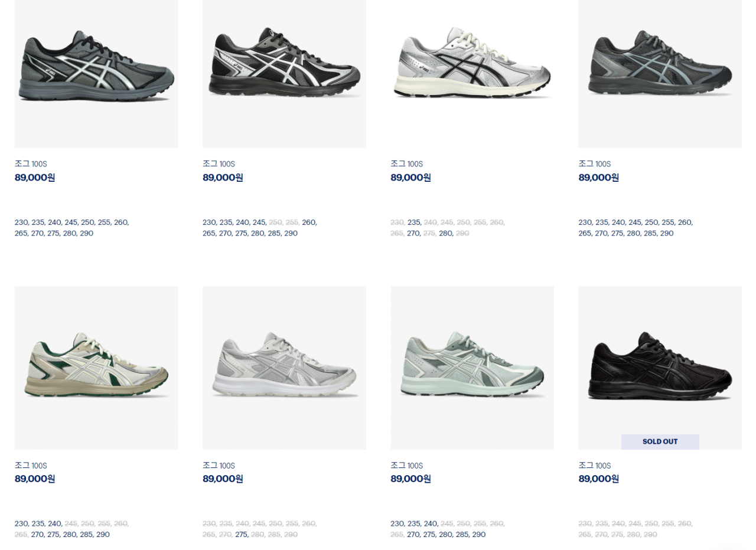Select size 290 under cream and green shoe
Screen dimensions: 756x550
(x=103, y=535)
